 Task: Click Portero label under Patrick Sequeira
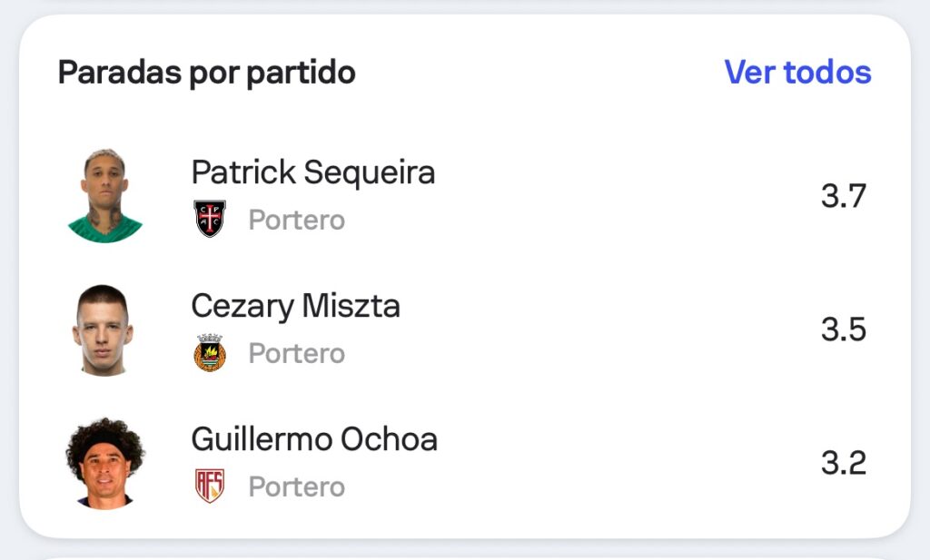coord(297,221)
